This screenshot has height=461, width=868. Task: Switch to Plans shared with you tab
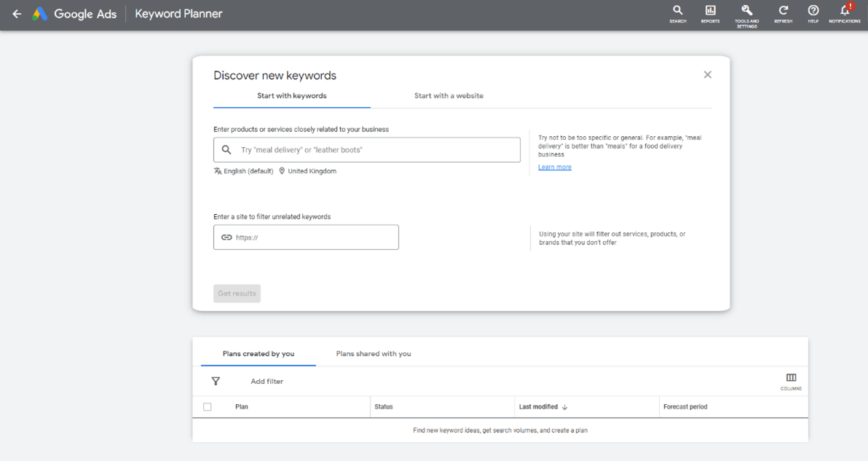point(374,354)
